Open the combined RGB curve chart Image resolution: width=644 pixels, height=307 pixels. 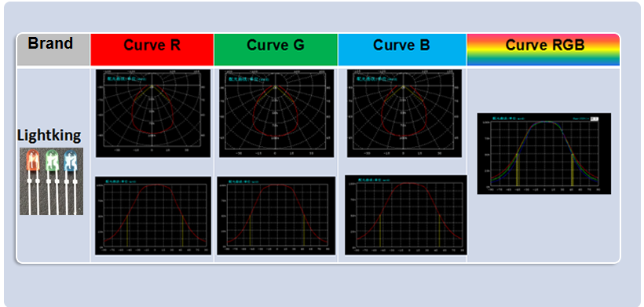[x=543, y=154]
